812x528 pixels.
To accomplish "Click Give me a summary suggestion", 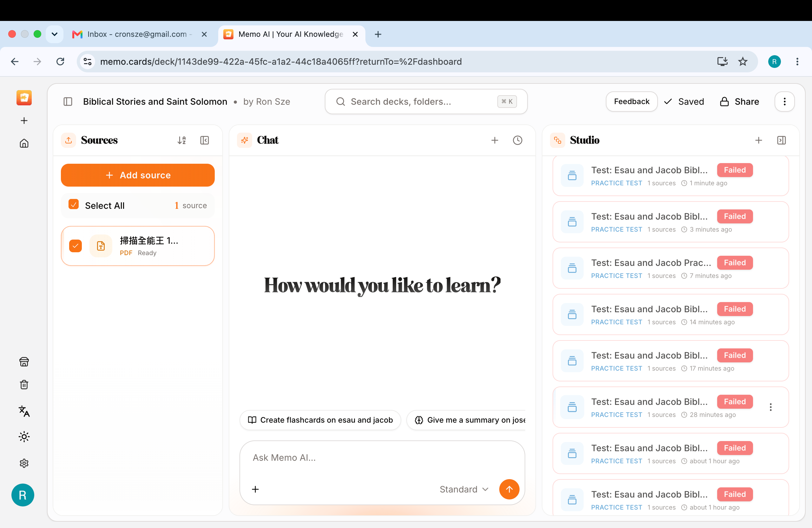I will click(466, 420).
